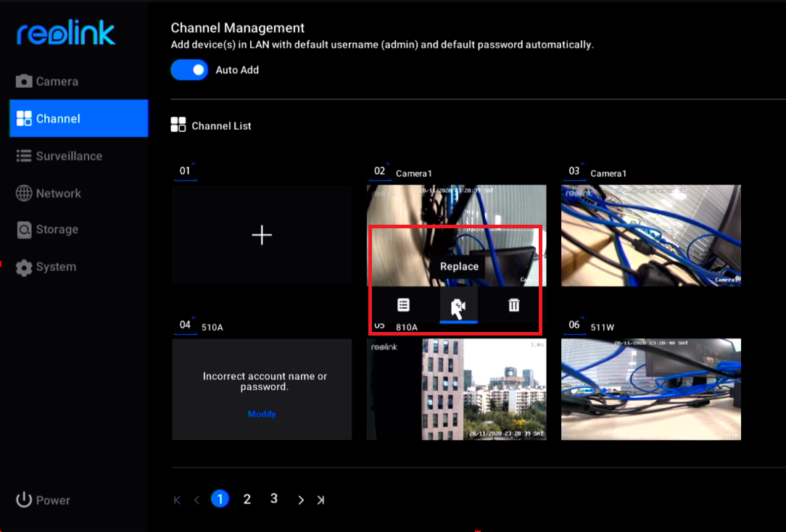Go to next page chevron
786x532 pixels.
click(x=300, y=499)
